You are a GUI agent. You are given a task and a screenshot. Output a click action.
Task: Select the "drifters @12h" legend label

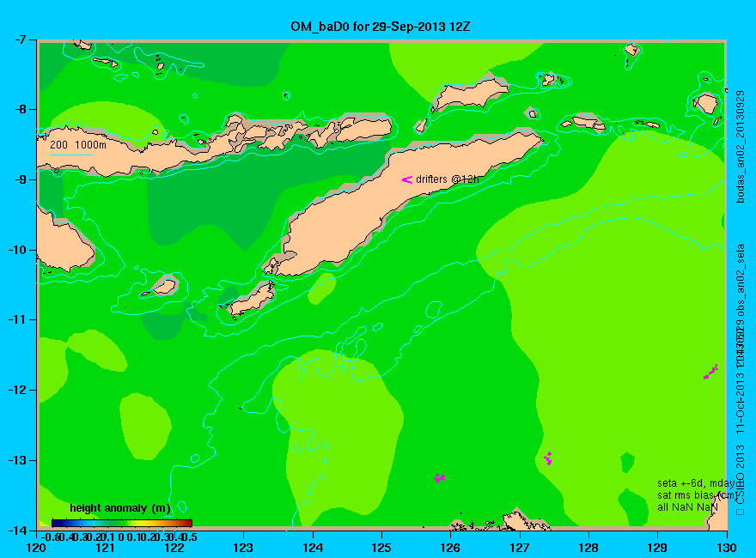coord(448,179)
